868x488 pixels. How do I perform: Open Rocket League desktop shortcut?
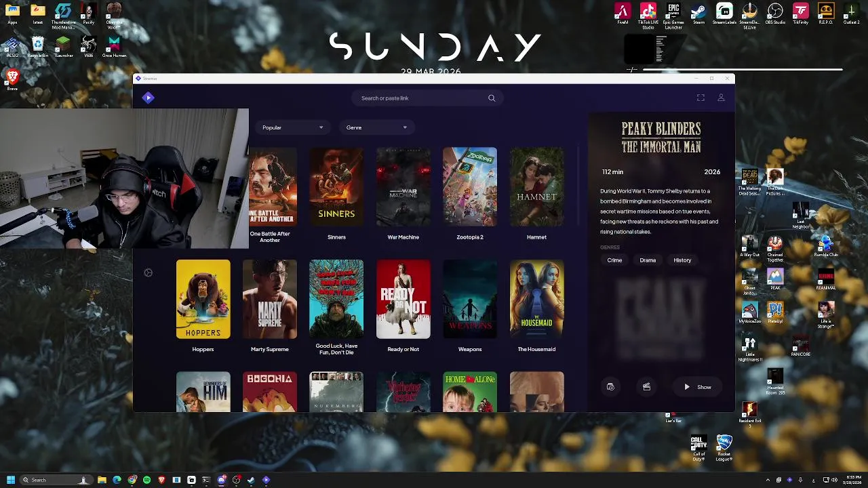click(x=724, y=449)
